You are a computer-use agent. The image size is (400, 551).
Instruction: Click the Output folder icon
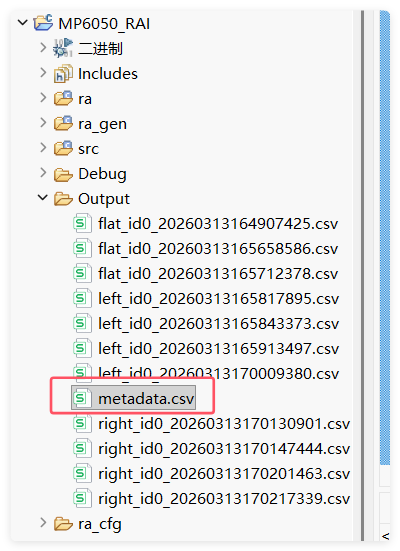63,199
